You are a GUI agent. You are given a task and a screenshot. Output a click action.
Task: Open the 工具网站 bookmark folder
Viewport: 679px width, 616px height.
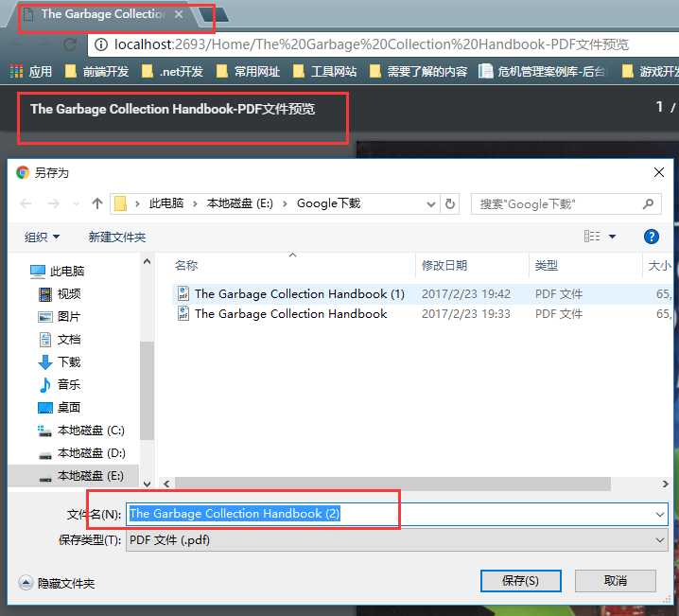(x=324, y=71)
